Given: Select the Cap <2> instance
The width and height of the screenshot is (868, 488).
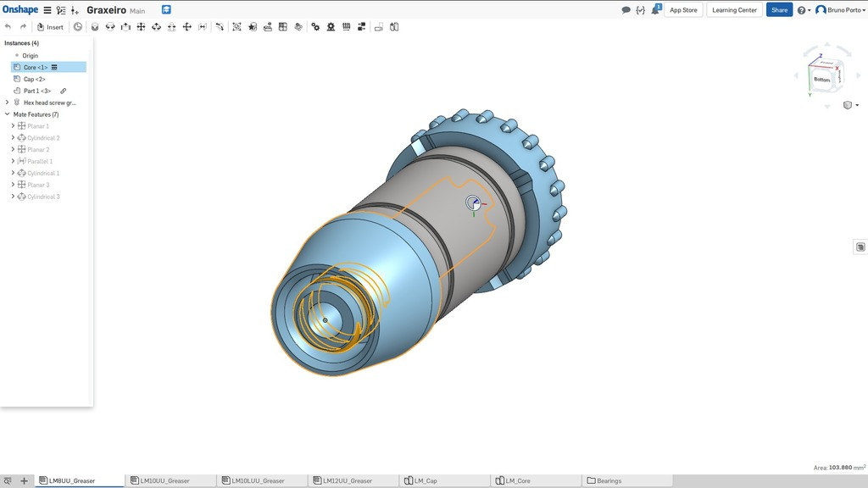Looking at the screenshot, I should pos(34,79).
